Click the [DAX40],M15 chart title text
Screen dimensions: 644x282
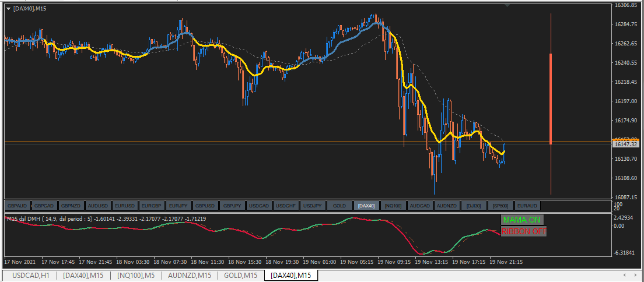(30, 9)
